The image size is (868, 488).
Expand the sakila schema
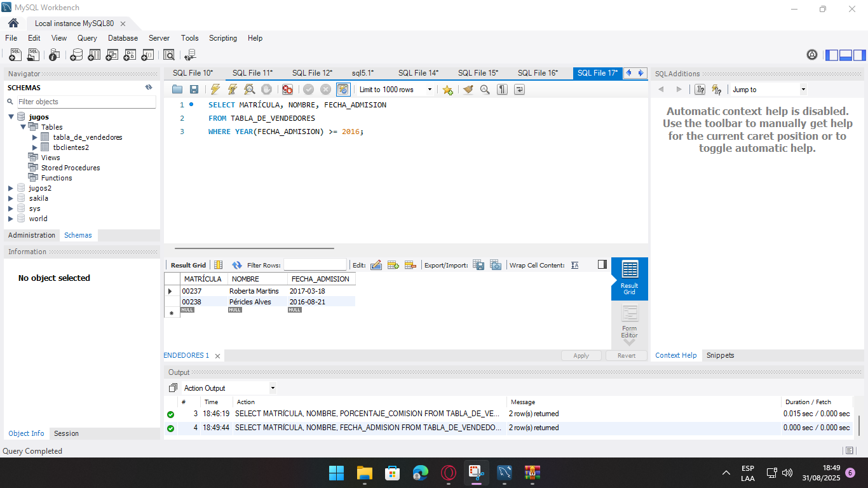point(11,198)
